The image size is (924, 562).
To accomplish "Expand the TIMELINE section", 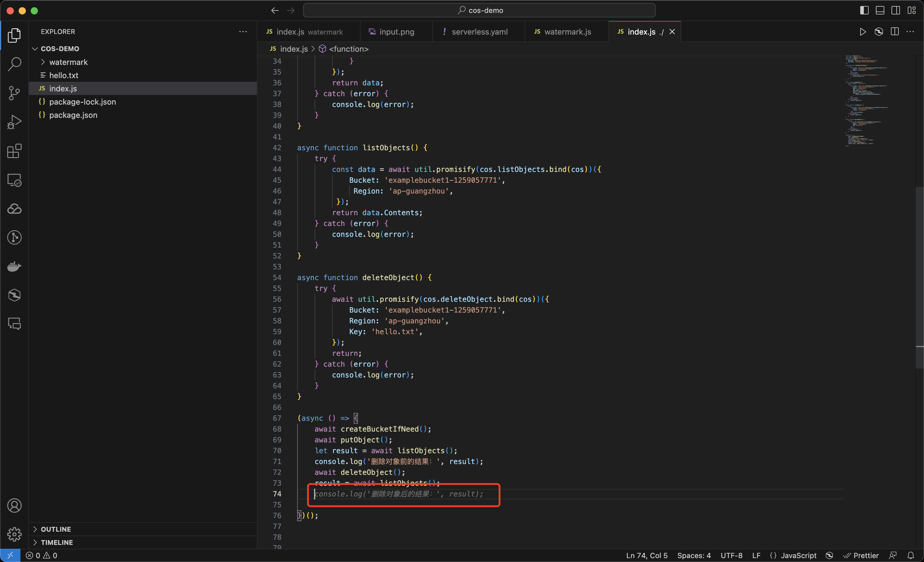I will tap(57, 542).
